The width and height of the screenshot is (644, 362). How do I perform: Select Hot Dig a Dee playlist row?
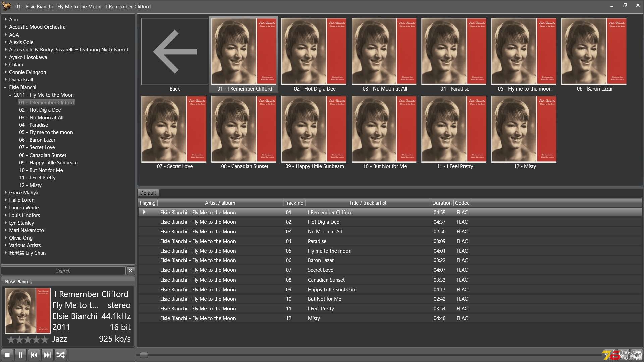click(390, 222)
